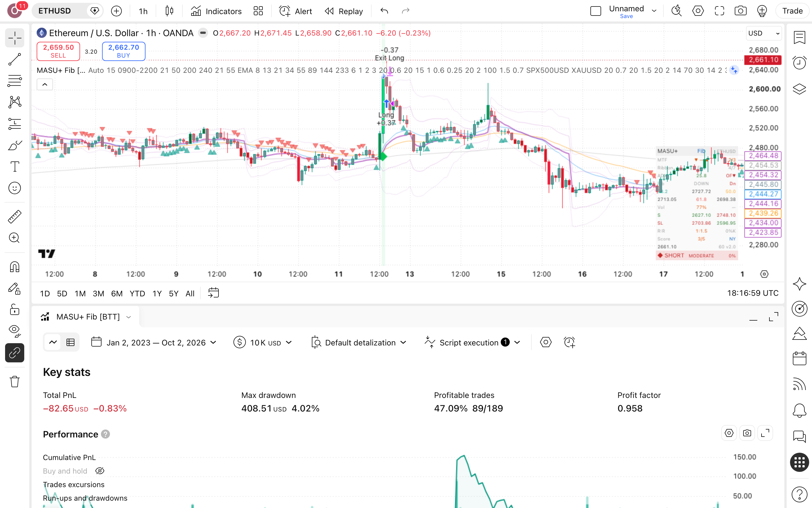Enter fullscreen mode
The height and width of the screenshot is (508, 812).
[720, 11]
